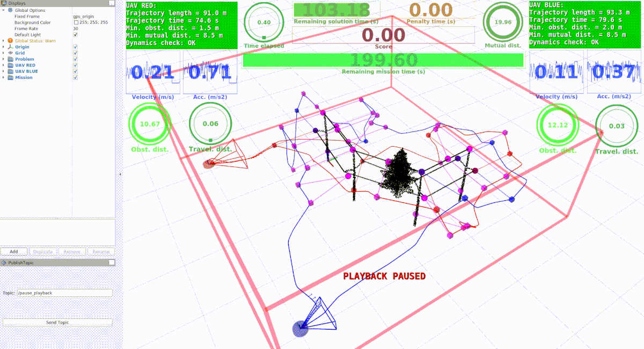Image resolution: width=644 pixels, height=349 pixels.
Task: Click UAV RED velocity plot 0.21
Action: pyautogui.click(x=153, y=72)
